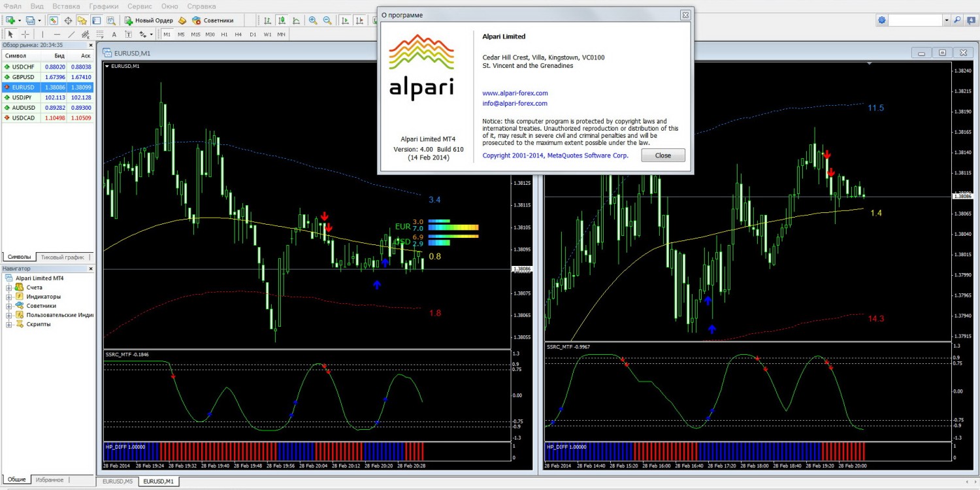Select GBPUSD row in Market Watch
980x490 pixels.
(48, 77)
